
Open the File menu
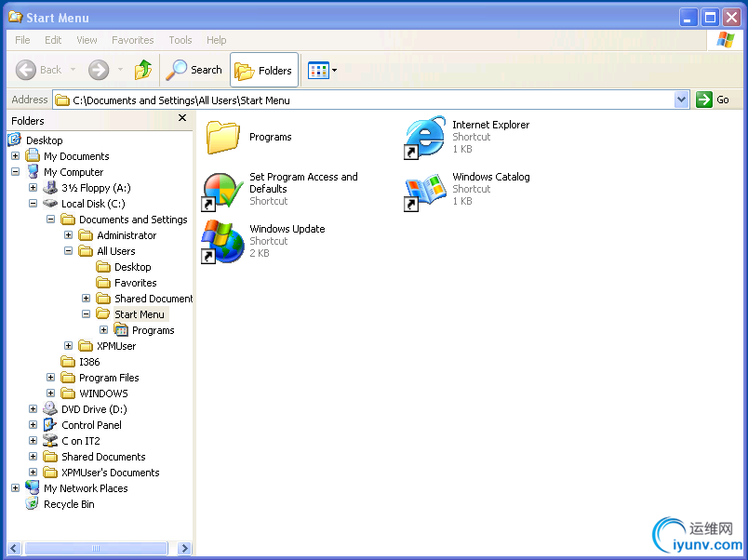point(22,40)
